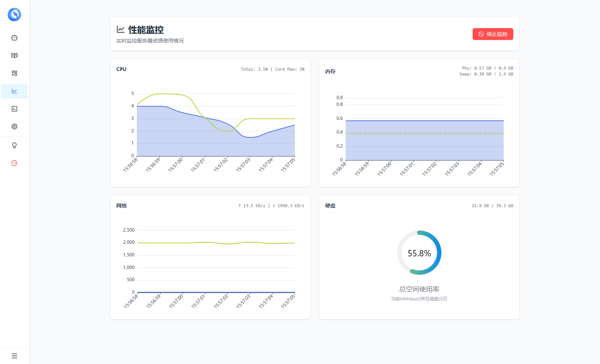The image size is (600, 364).
Task: Click the 网络 chart 15:57:05 time label
Action: [288, 301]
